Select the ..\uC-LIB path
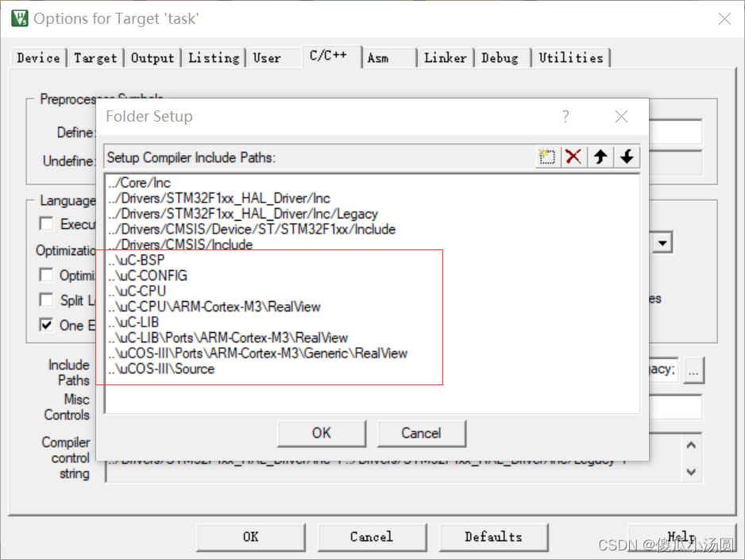 coord(133,322)
